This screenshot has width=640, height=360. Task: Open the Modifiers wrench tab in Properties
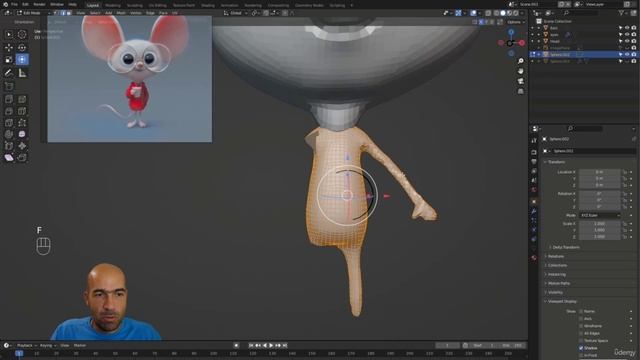[x=534, y=211]
